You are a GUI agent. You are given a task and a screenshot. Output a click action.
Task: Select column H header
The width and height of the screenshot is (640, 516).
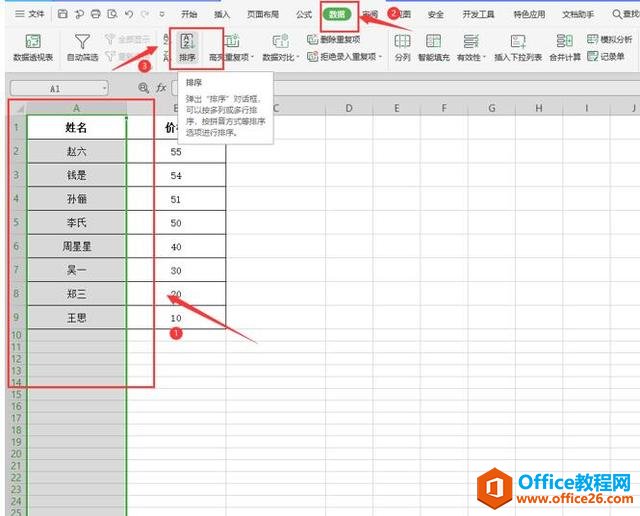point(539,108)
